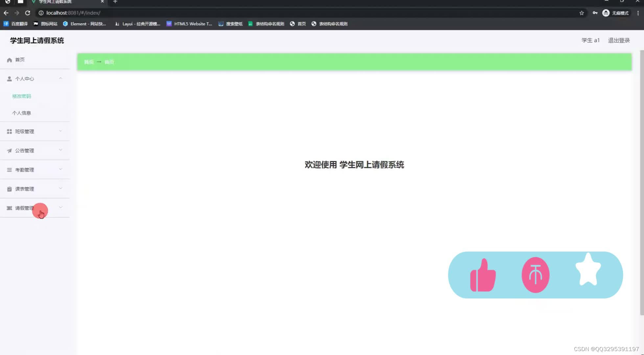Open the browser three-dot menu
644x355 pixels.
point(638,13)
